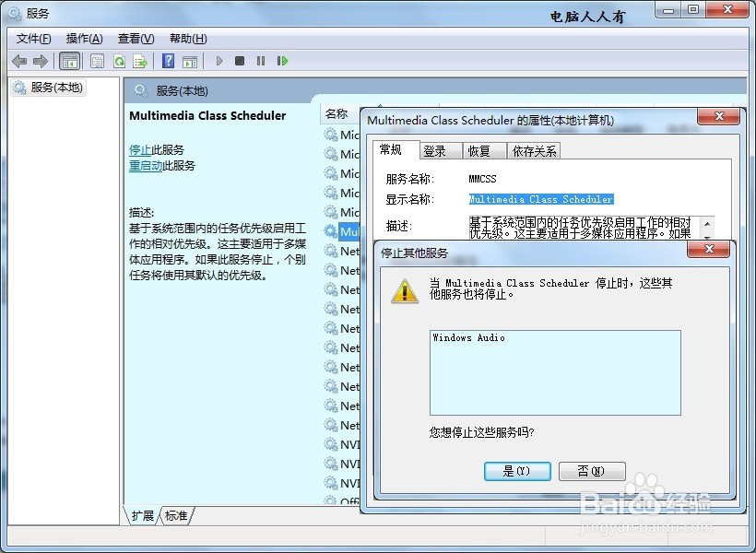Select the 服务(本地) tree node
The height and width of the screenshot is (553, 756).
[x=48, y=88]
